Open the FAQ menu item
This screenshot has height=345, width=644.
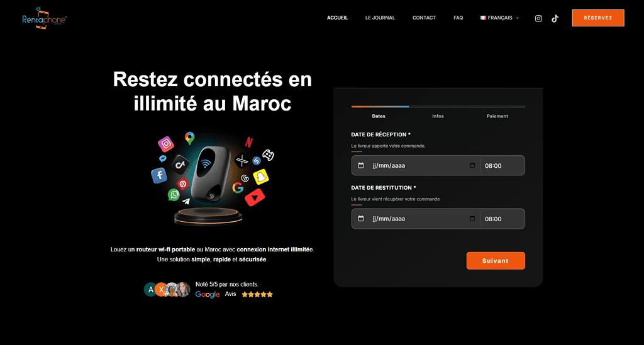click(x=458, y=18)
